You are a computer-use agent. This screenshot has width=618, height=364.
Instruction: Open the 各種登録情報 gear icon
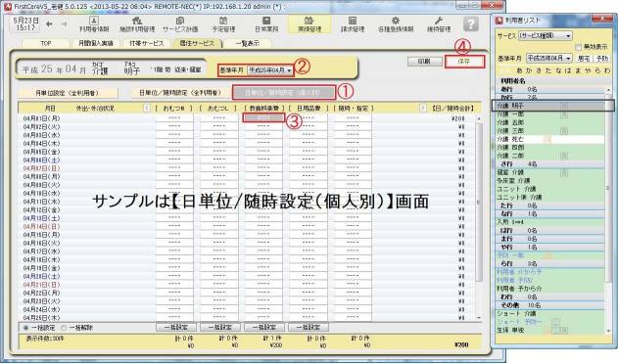[396, 24]
